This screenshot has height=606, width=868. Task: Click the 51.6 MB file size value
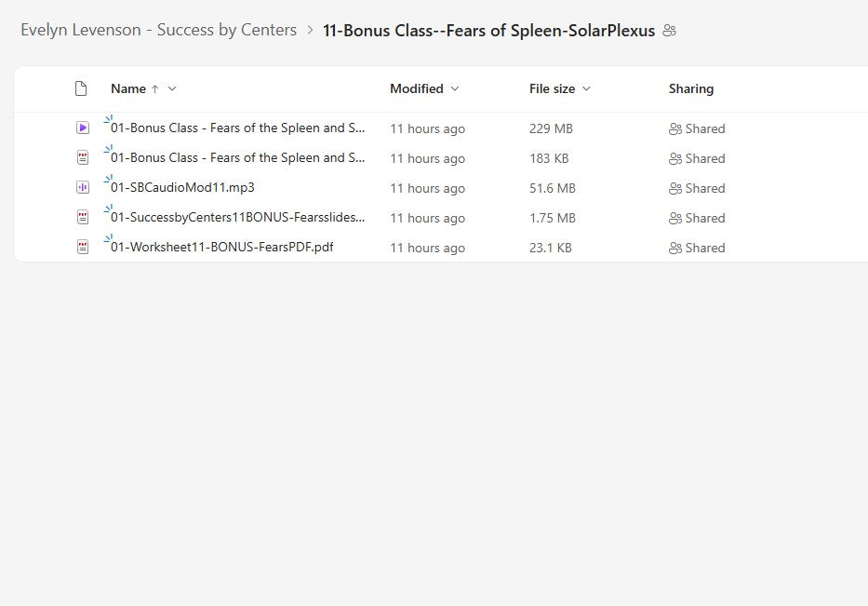553,189
